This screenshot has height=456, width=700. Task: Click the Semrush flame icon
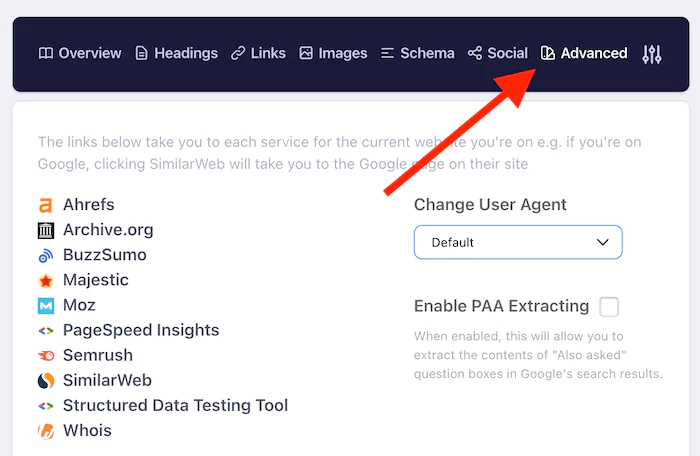click(45, 355)
